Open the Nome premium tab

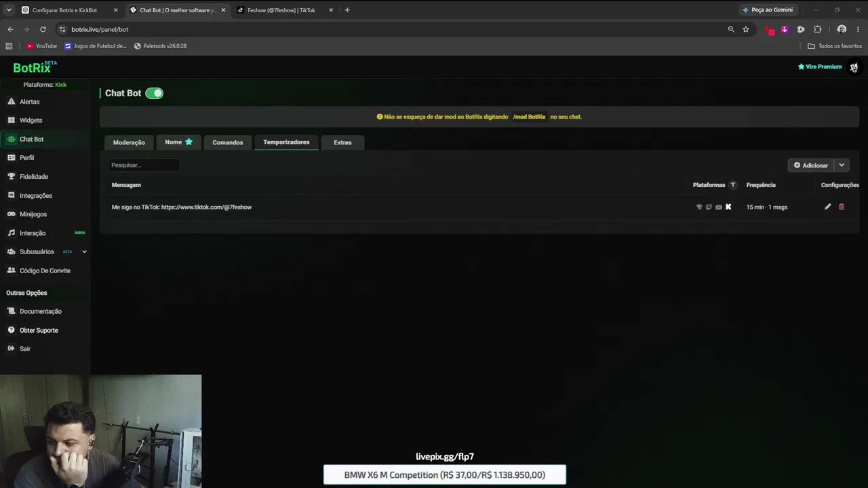[x=178, y=142]
